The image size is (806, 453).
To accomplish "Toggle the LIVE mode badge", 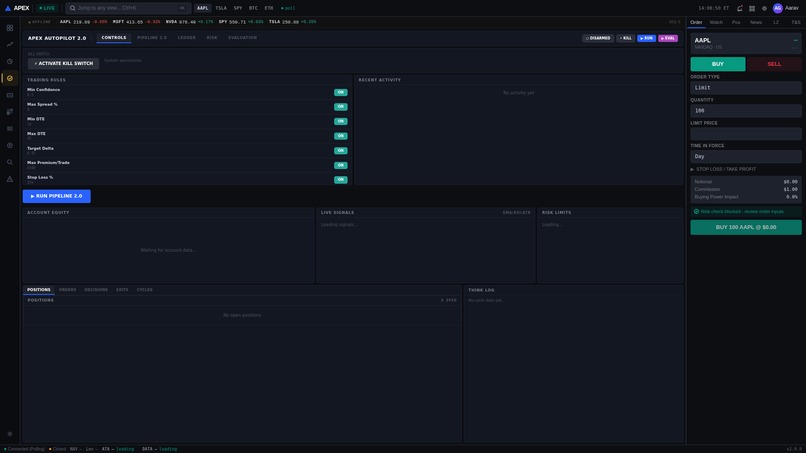I will (47, 8).
